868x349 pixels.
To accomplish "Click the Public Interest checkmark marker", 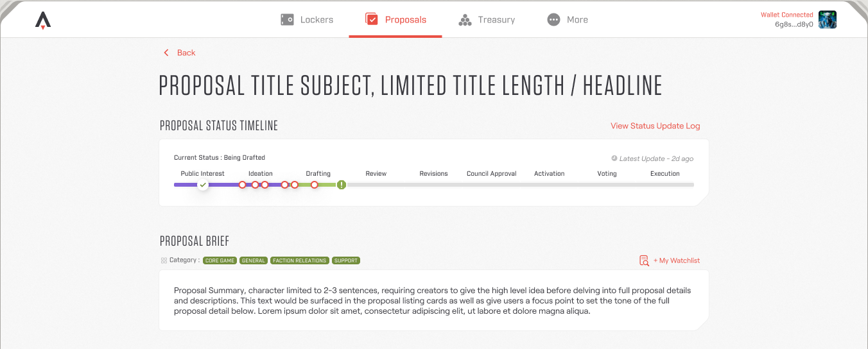I will [x=203, y=185].
